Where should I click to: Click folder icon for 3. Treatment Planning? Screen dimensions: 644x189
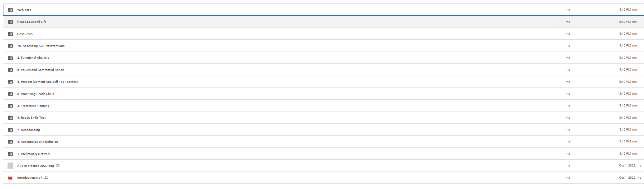point(10,106)
